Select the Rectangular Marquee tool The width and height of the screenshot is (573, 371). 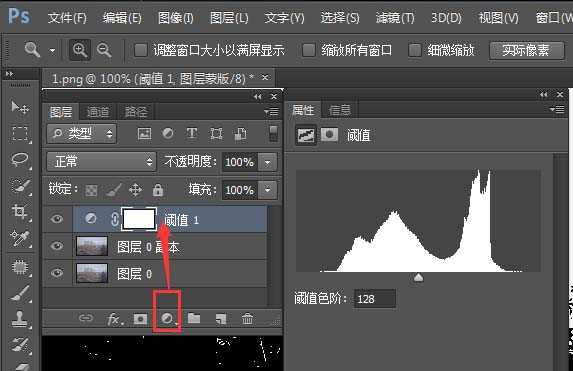20,134
